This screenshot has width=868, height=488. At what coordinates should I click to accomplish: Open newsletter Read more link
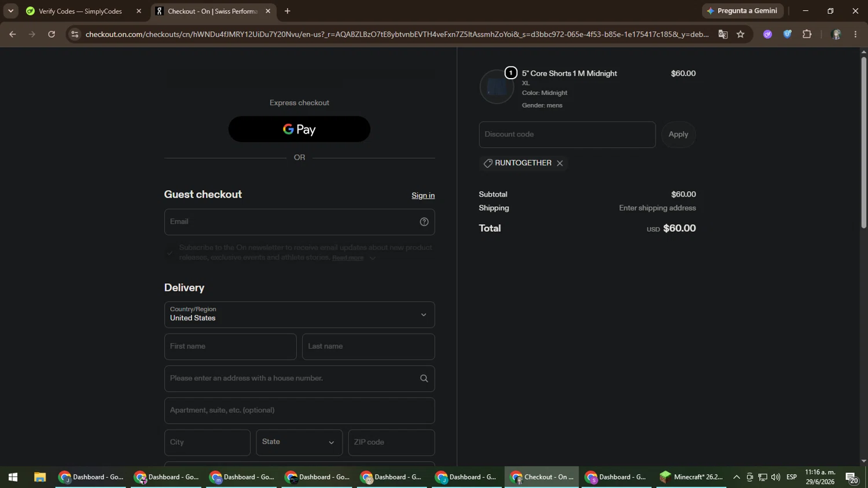point(348,258)
